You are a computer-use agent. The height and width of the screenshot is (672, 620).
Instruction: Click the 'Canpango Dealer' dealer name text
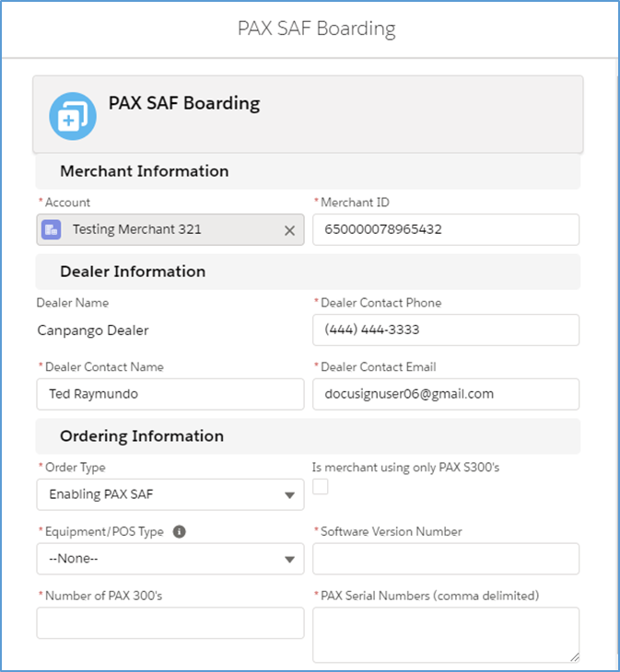(x=93, y=330)
